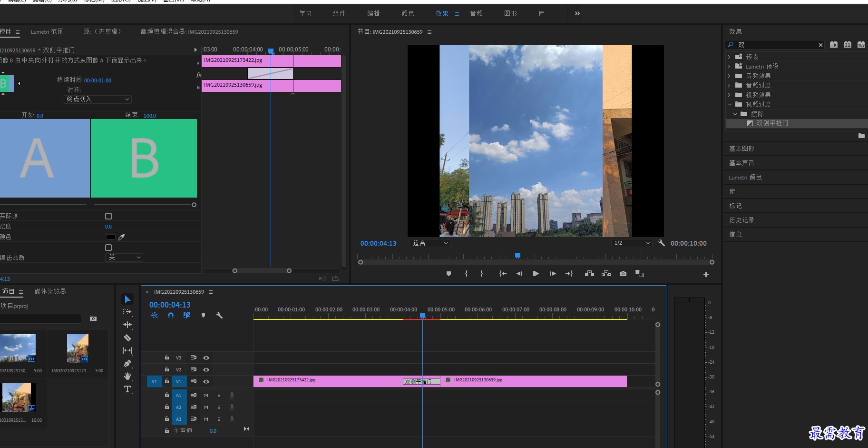Click the YUV effects filter icon
868x448 pixels.
pyautogui.click(x=861, y=44)
